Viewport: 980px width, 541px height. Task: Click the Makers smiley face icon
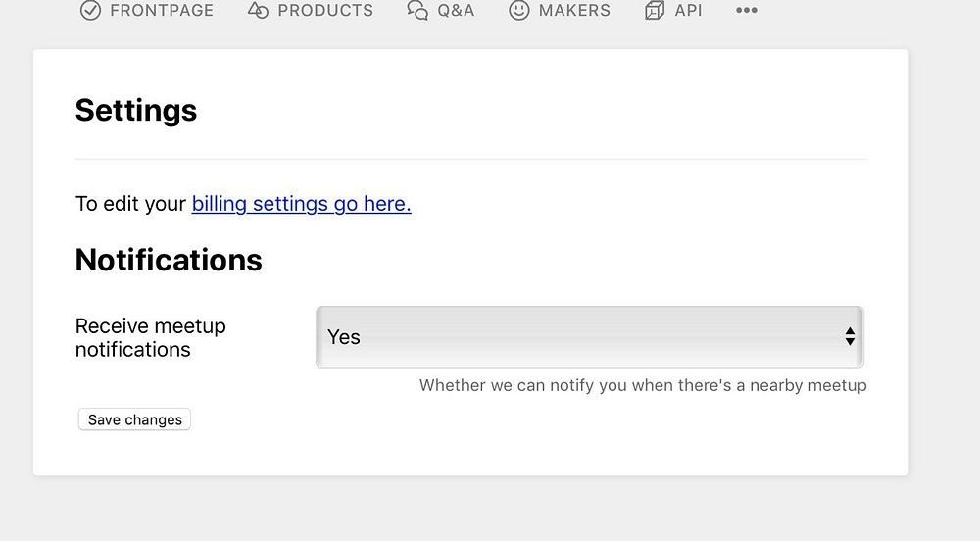click(519, 11)
